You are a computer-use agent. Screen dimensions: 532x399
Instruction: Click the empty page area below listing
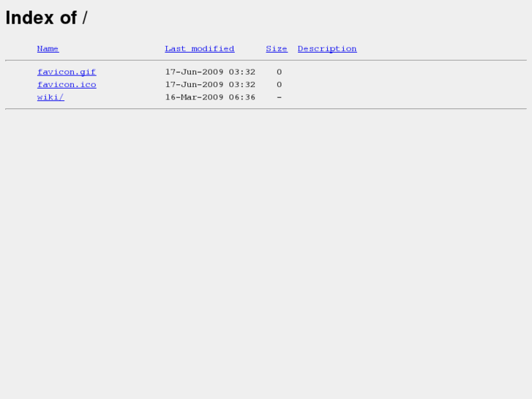(266, 255)
